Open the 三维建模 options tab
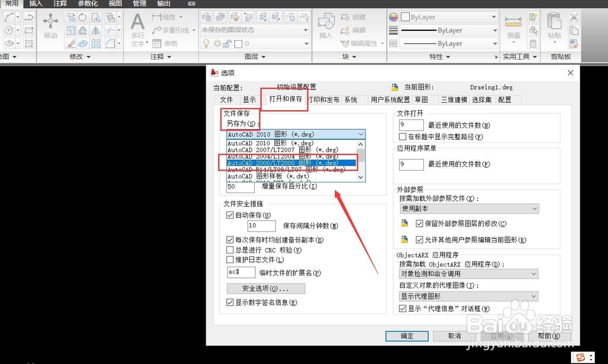Image resolution: width=608 pixels, height=364 pixels. [454, 100]
